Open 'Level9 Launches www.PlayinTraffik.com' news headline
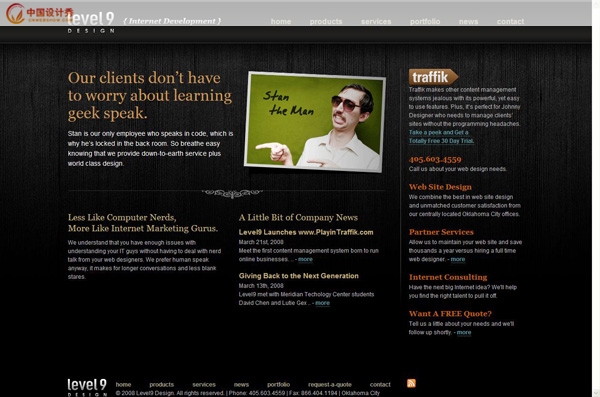The image size is (600, 397). (306, 232)
